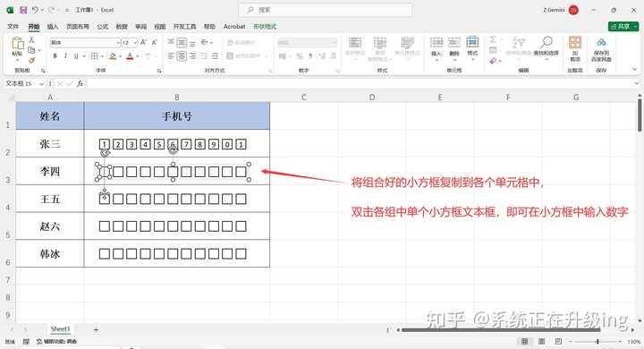The height and width of the screenshot is (349, 644).
Task: Click the Insert cells icon
Action: (436, 43)
